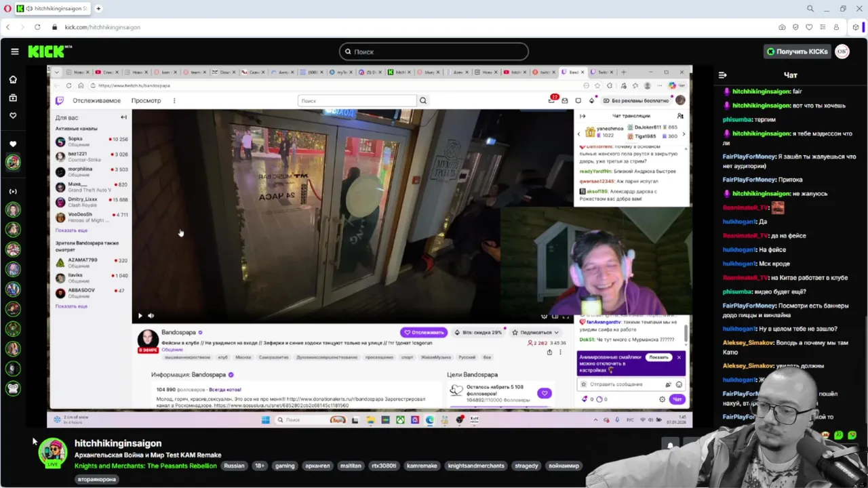
Task: Select the "knightsandmerchants" tag
Action: tap(476, 466)
